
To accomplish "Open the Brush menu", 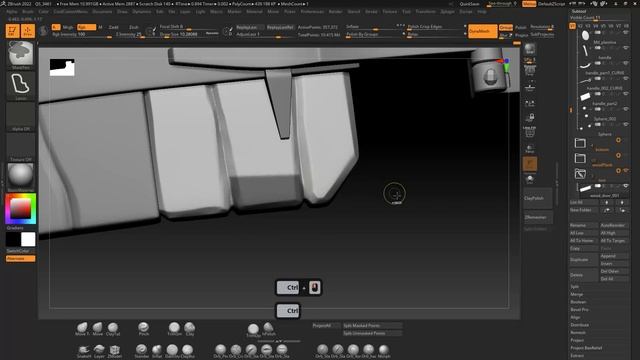I will point(28,12).
